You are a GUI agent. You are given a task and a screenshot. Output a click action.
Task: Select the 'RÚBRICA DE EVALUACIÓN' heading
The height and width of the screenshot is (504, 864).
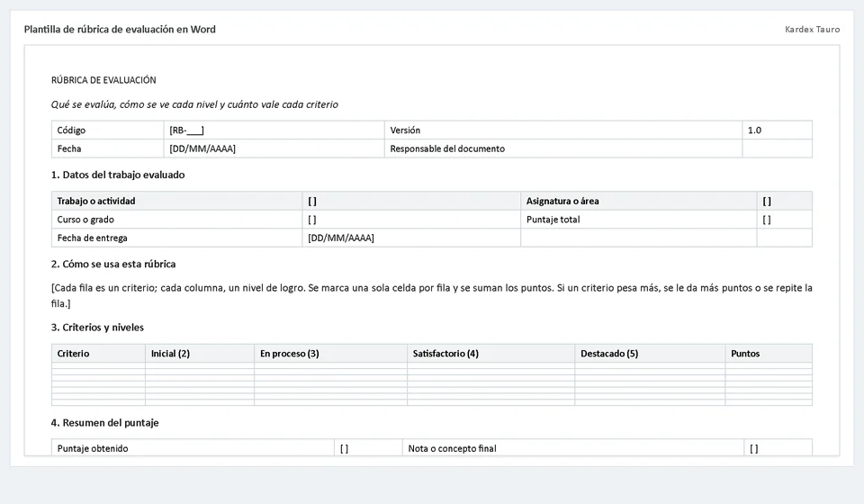[x=103, y=80]
